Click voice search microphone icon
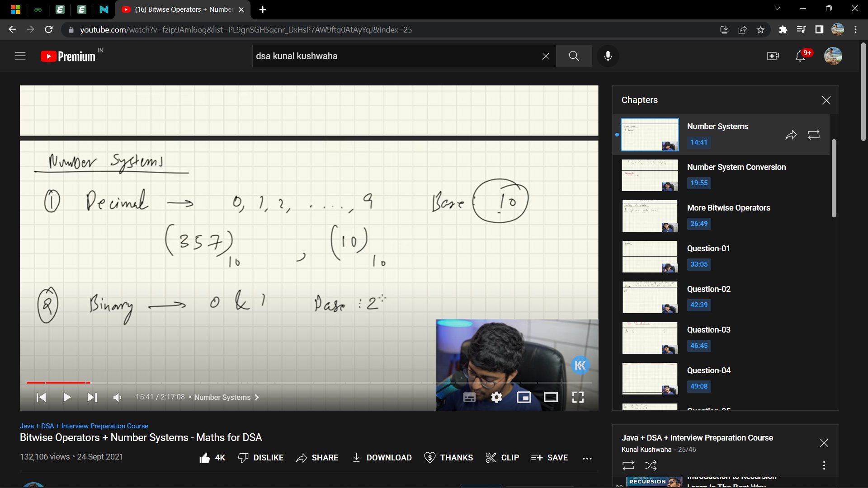 [x=608, y=56]
